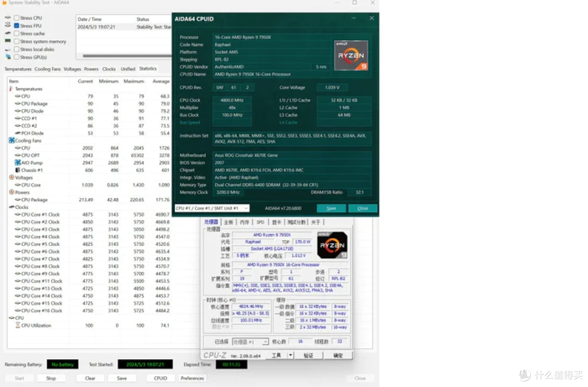Expand the arrow next to 工具 button

(x=291, y=355)
